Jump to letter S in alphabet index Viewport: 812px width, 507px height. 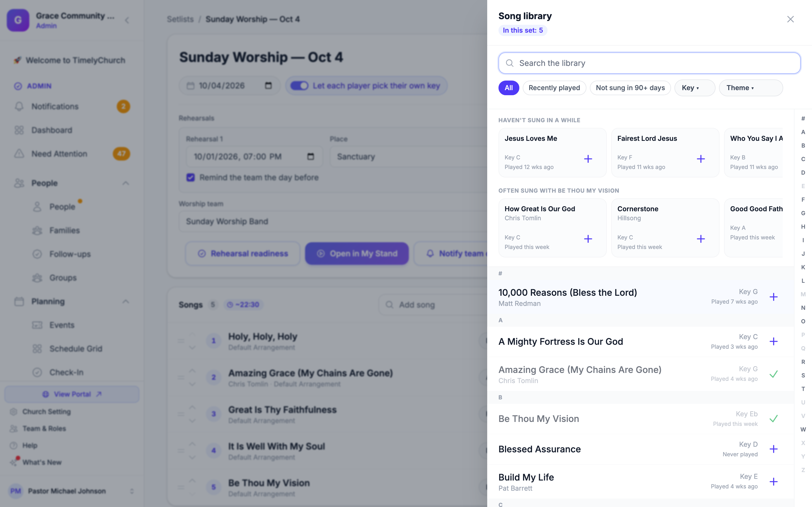[x=803, y=375]
